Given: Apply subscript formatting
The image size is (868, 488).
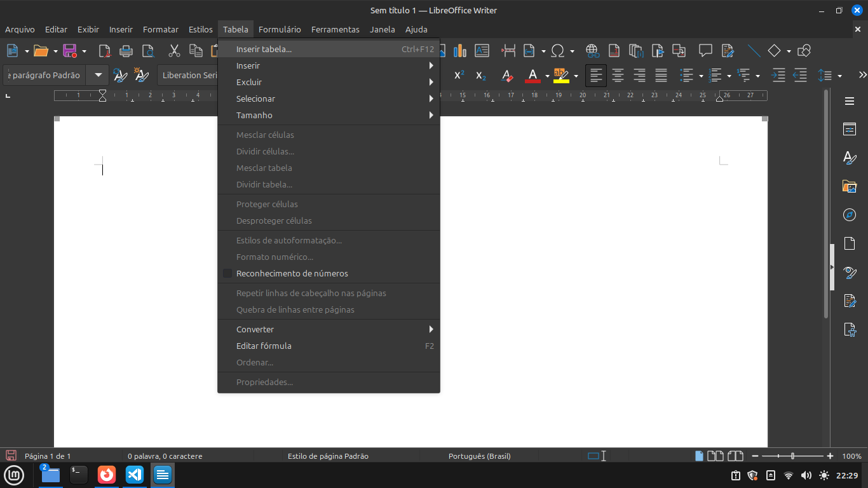Looking at the screenshot, I should 481,76.
